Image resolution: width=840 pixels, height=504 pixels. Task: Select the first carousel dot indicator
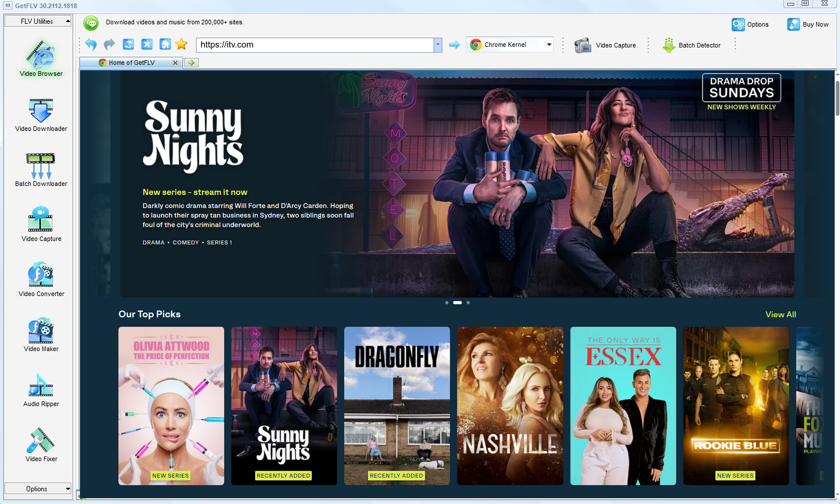click(446, 302)
